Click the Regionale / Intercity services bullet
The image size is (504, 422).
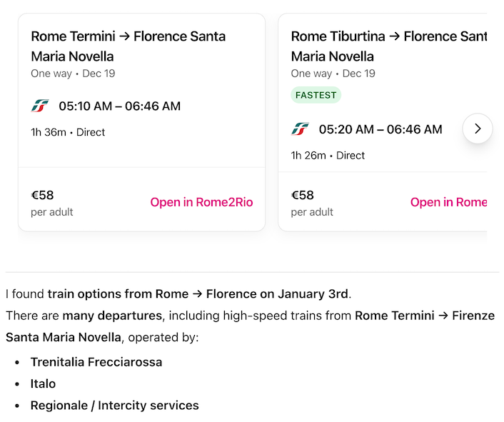114,405
